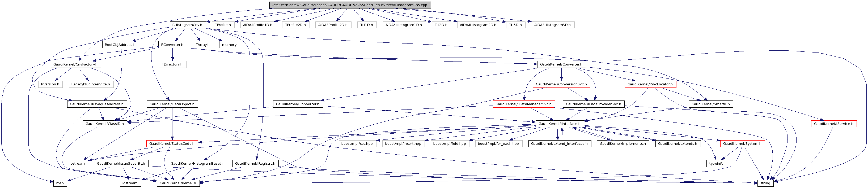Open the GaudiKernel/IOpaqueAddress.h node
The height and width of the screenshot is (188, 868).
(96, 104)
